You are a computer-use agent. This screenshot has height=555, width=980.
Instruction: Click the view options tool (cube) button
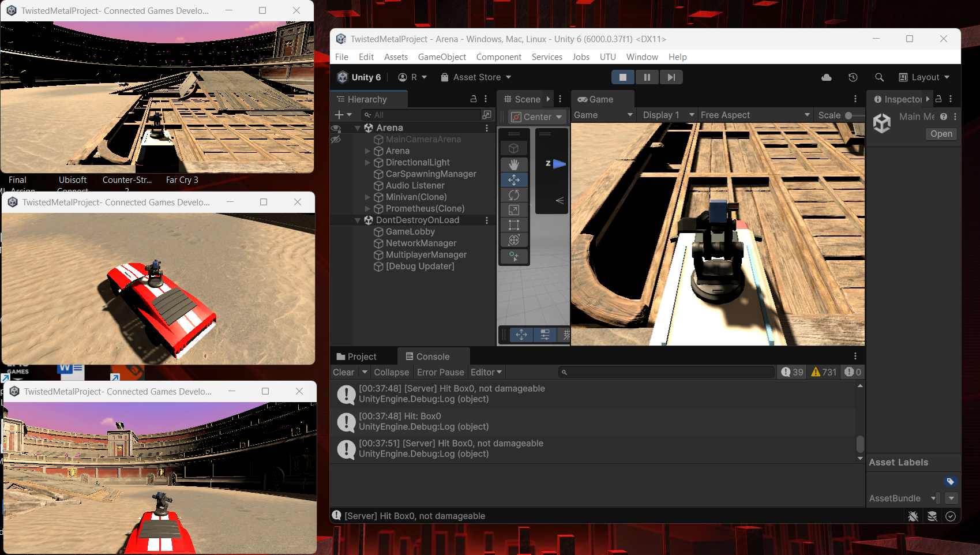point(514,148)
